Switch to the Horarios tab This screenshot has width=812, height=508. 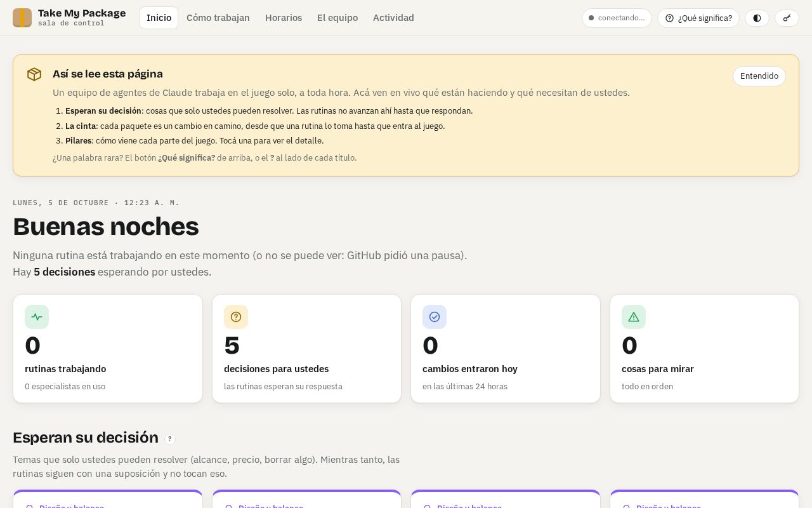pos(284,18)
